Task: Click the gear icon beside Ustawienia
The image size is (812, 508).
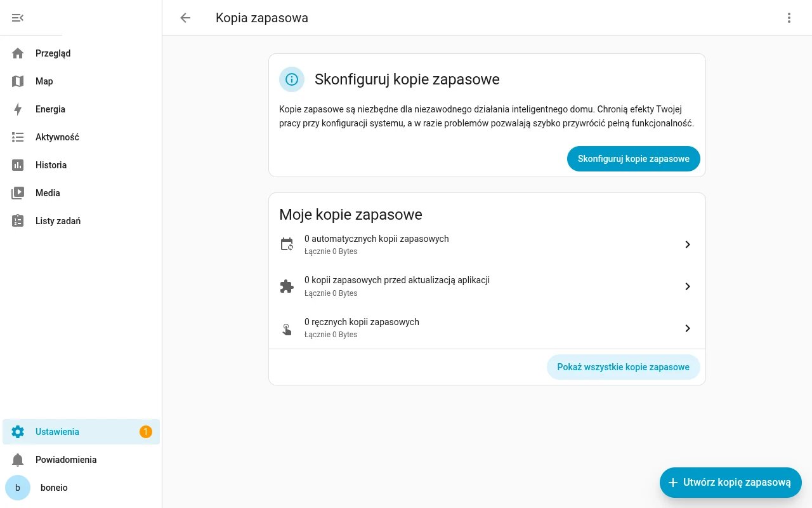Action: [x=18, y=432]
